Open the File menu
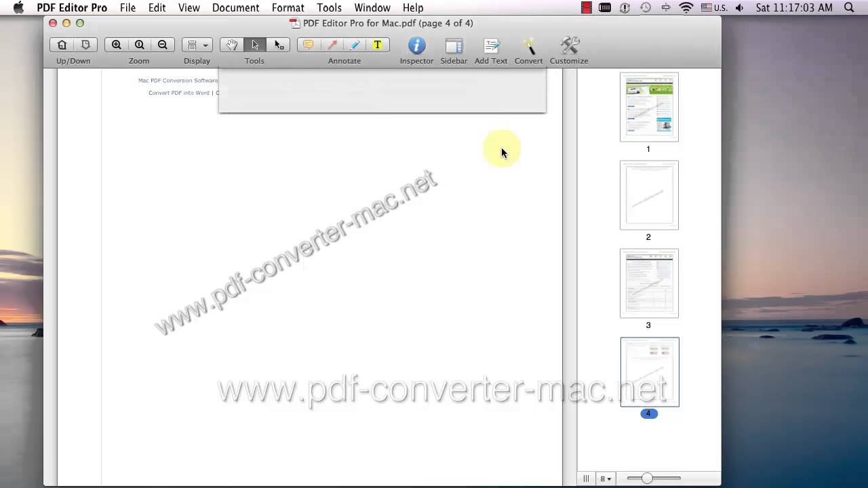This screenshot has width=868, height=488. pos(127,7)
